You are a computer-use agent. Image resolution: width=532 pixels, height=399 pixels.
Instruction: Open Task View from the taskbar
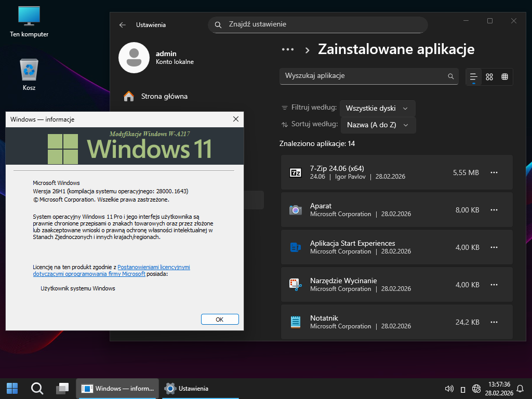63,388
